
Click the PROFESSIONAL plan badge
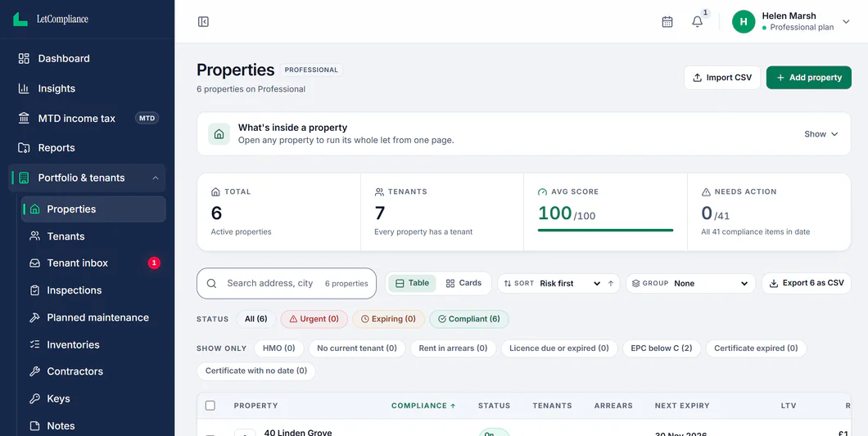[311, 70]
